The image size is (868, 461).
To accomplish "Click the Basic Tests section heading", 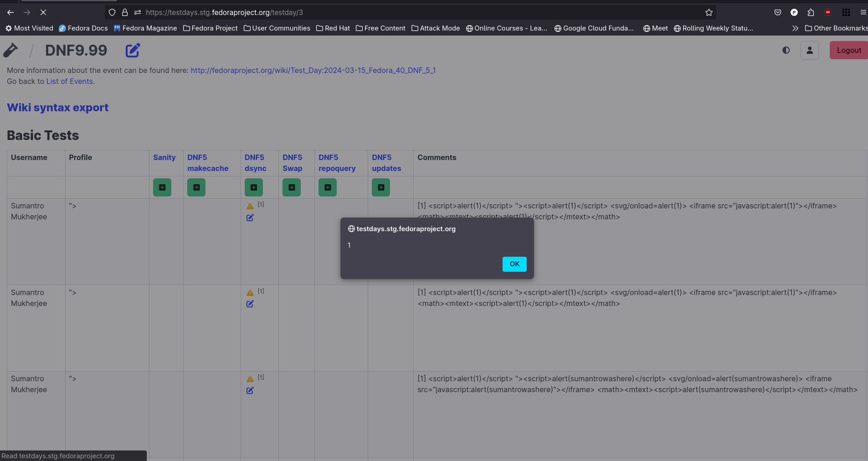I will coord(43,135).
